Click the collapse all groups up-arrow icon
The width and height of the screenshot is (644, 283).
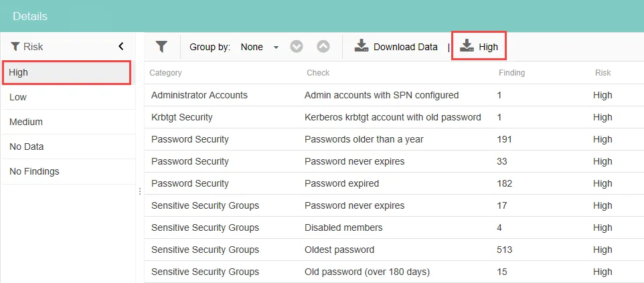click(323, 47)
